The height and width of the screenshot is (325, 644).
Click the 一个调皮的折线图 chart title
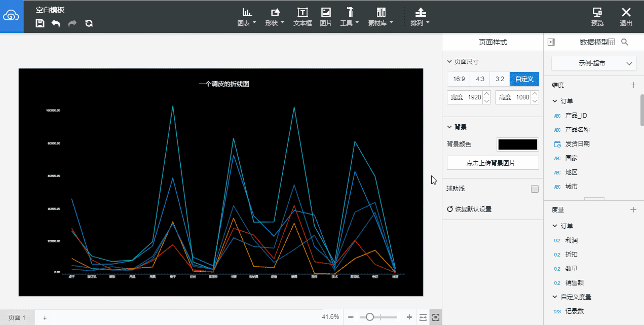click(224, 84)
